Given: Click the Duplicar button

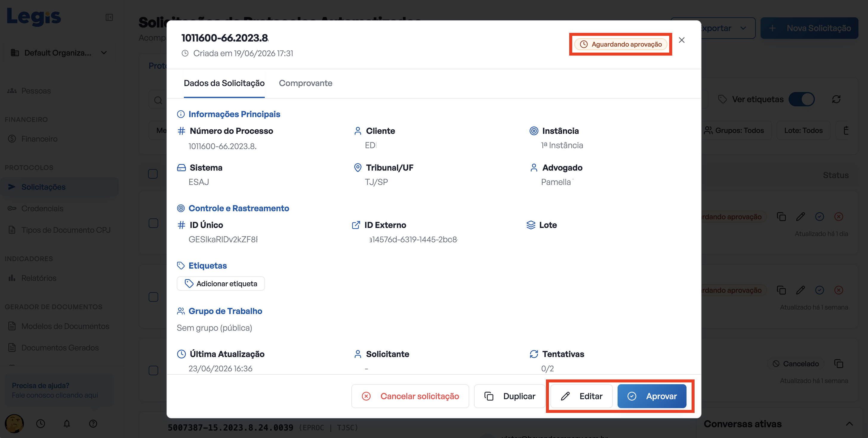Looking at the screenshot, I should pos(510,396).
